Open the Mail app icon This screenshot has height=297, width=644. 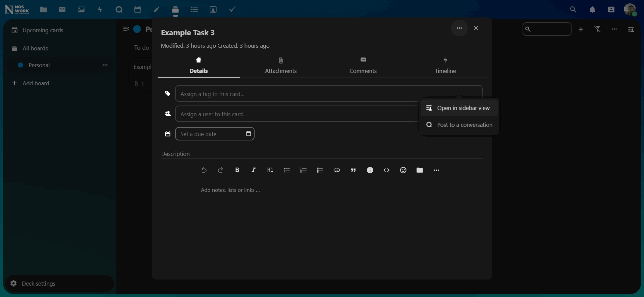tap(62, 9)
